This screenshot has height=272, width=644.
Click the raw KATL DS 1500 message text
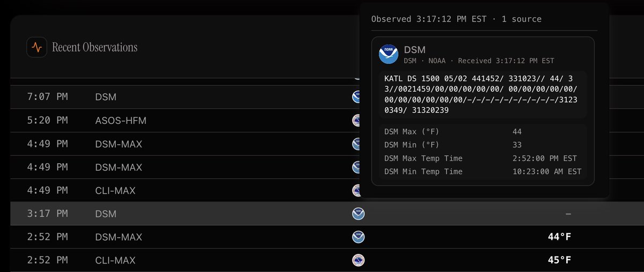[481, 94]
